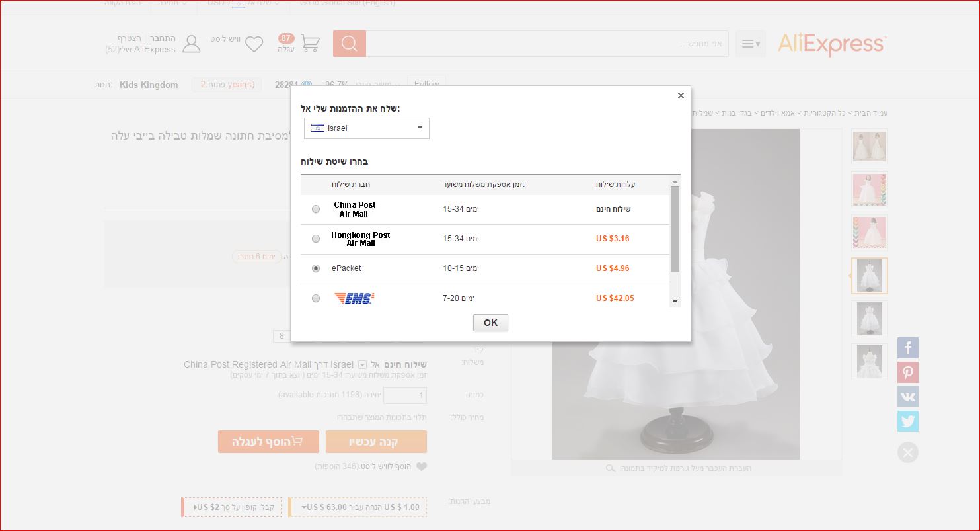
Task: Share the product on Pinterest
Action: pyautogui.click(x=908, y=372)
